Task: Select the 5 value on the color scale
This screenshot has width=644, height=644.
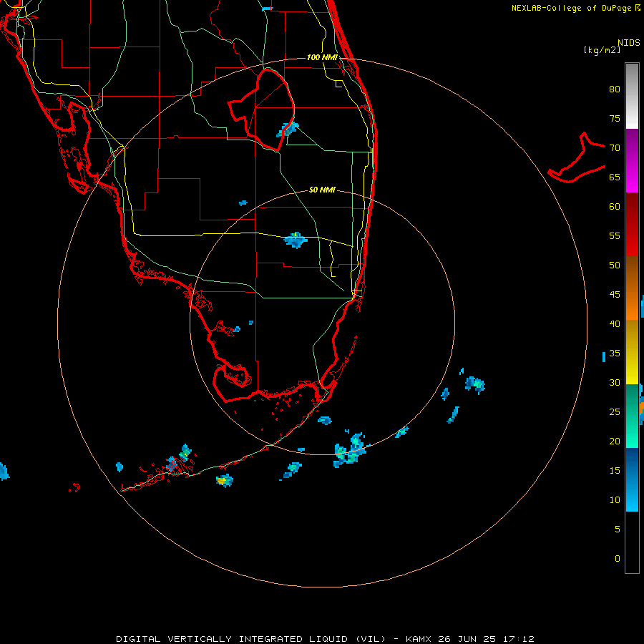Action: 618,530
